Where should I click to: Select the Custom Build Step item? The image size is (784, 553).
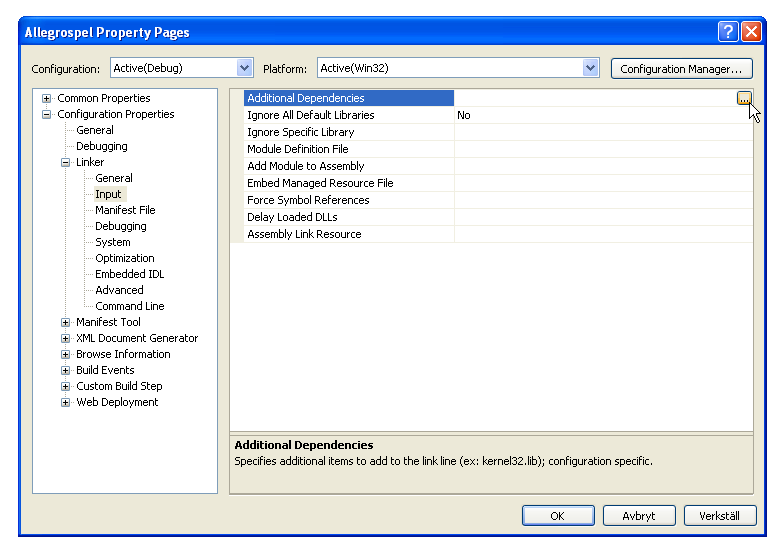[119, 386]
